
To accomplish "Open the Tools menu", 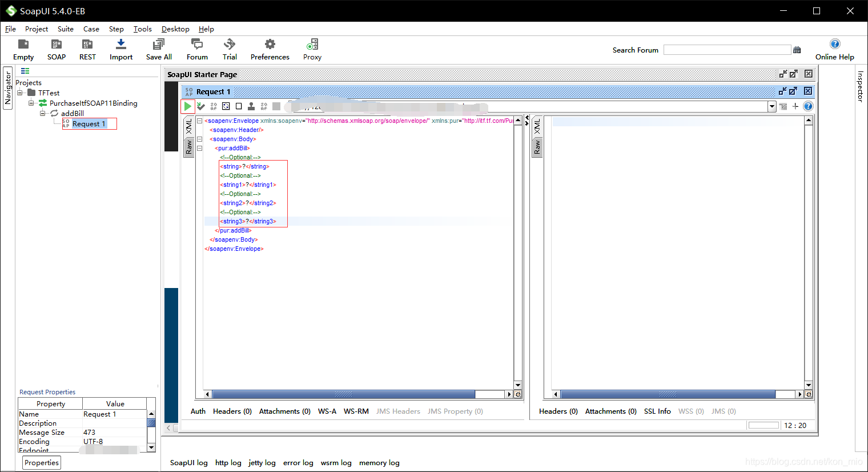I will [x=143, y=29].
